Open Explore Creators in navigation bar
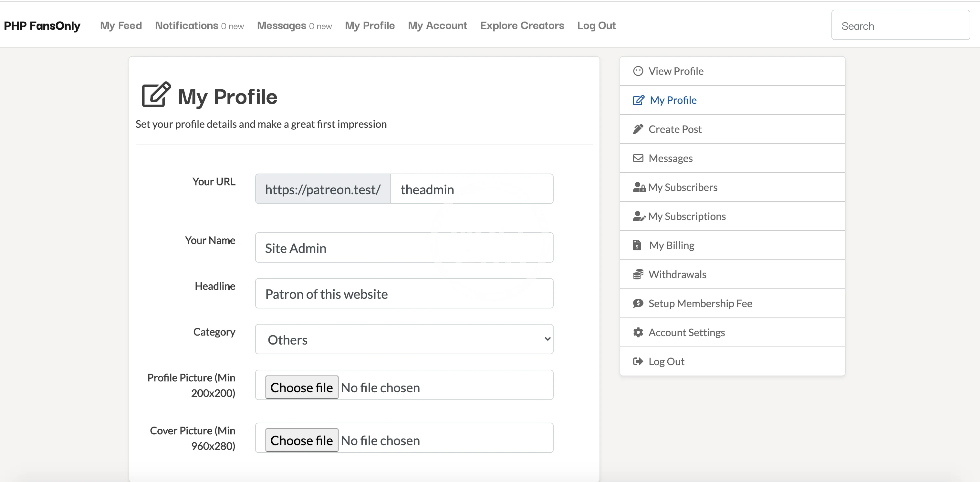The height and width of the screenshot is (482, 980). click(522, 25)
